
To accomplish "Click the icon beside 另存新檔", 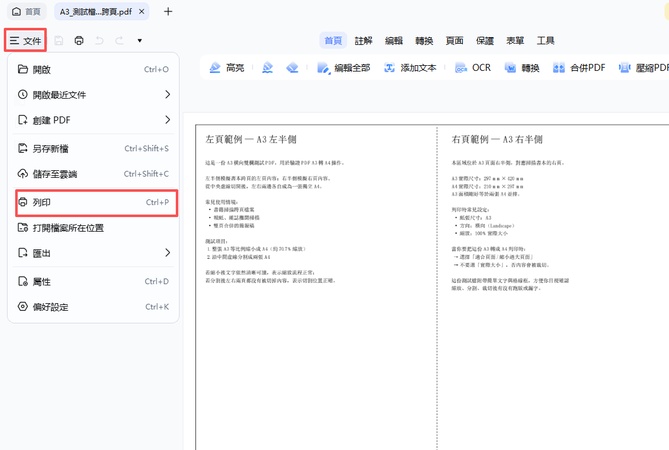I will pyautogui.click(x=23, y=148).
